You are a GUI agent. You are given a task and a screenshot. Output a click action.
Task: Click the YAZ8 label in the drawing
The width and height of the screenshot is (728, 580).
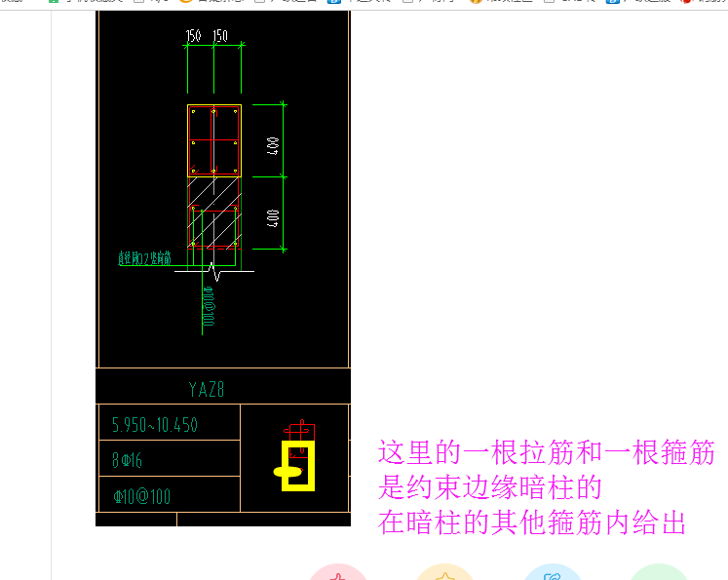[x=207, y=389]
